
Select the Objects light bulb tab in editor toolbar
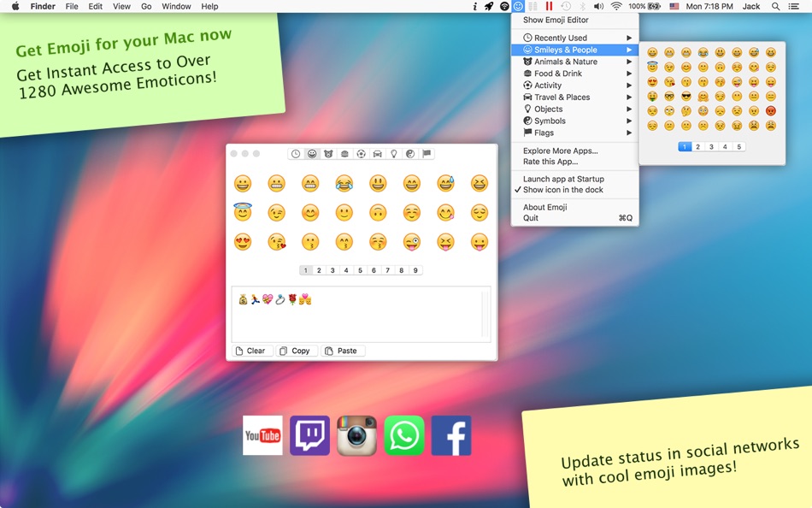393,154
